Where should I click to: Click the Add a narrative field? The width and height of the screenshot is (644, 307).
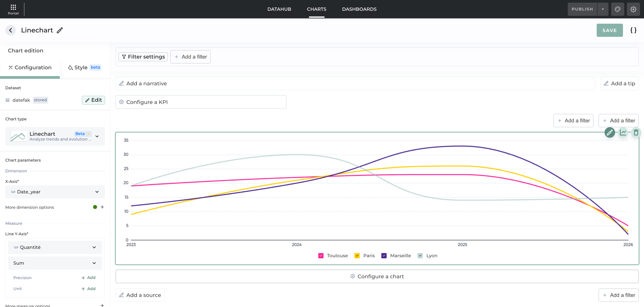tap(355, 83)
